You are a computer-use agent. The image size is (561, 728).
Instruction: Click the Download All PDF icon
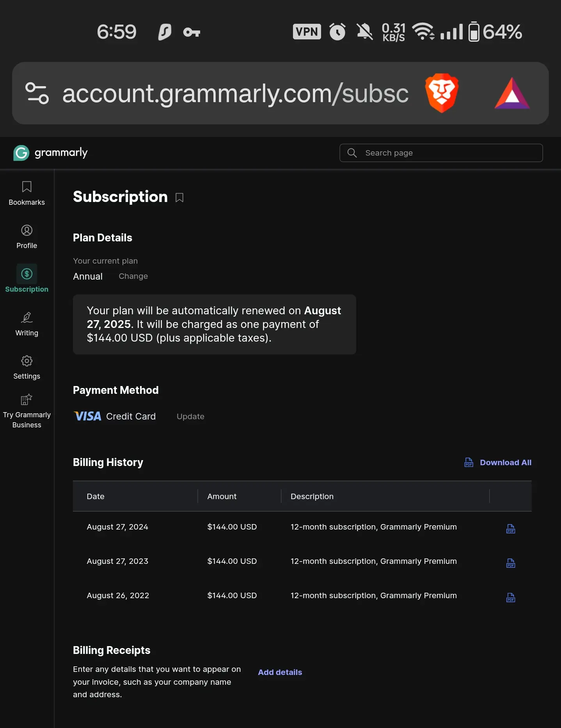pyautogui.click(x=469, y=462)
